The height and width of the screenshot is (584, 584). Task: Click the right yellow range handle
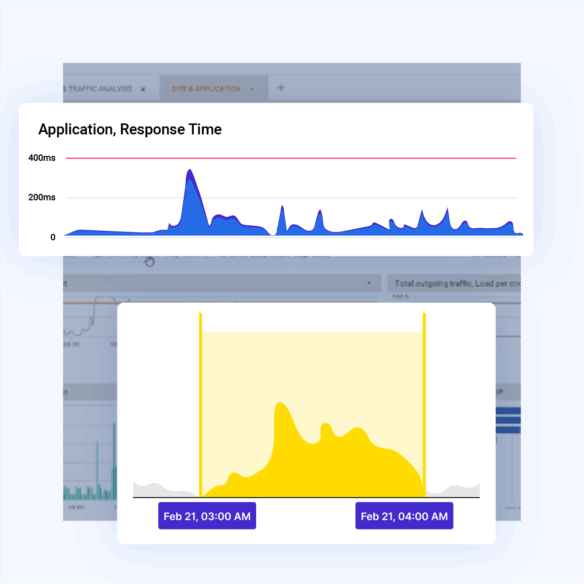(424, 404)
